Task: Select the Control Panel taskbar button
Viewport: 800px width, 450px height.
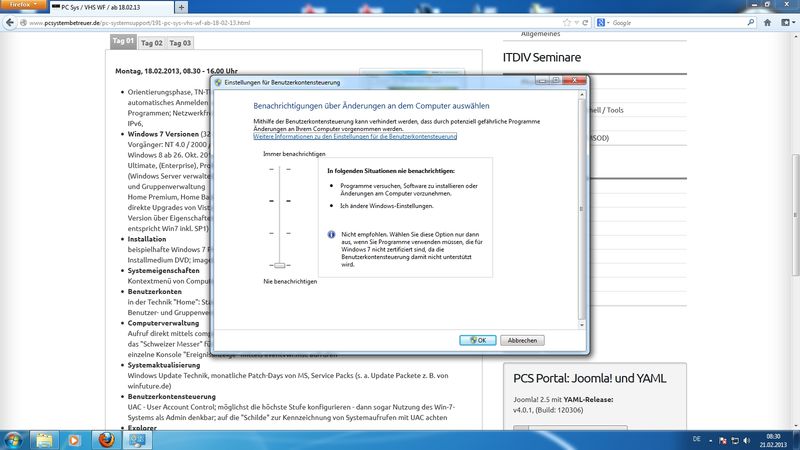Action: pyautogui.click(x=137, y=440)
